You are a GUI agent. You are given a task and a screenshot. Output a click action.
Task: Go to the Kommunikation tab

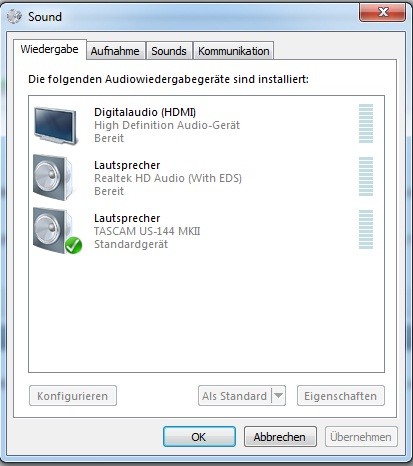click(x=234, y=51)
